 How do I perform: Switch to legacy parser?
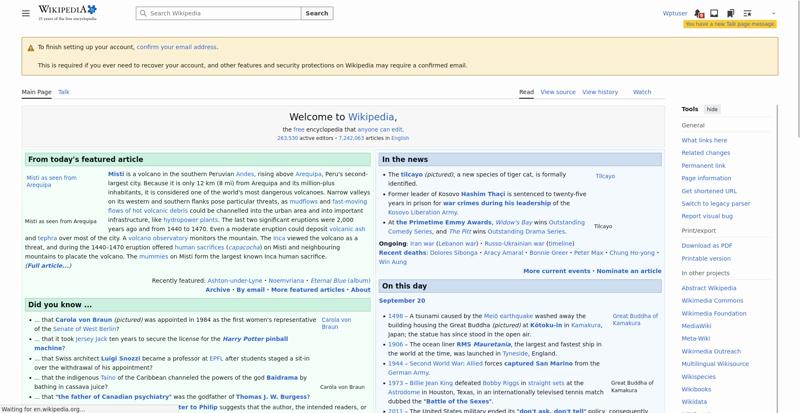pos(716,204)
